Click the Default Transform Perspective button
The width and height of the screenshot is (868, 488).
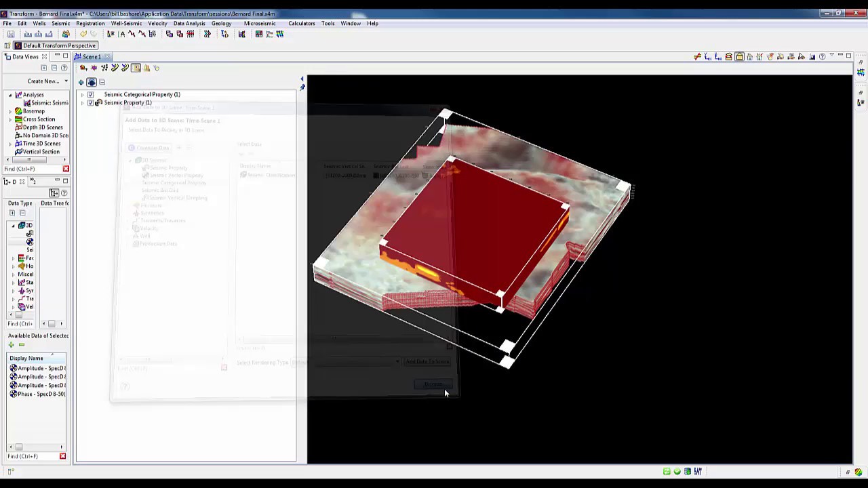[x=55, y=45]
